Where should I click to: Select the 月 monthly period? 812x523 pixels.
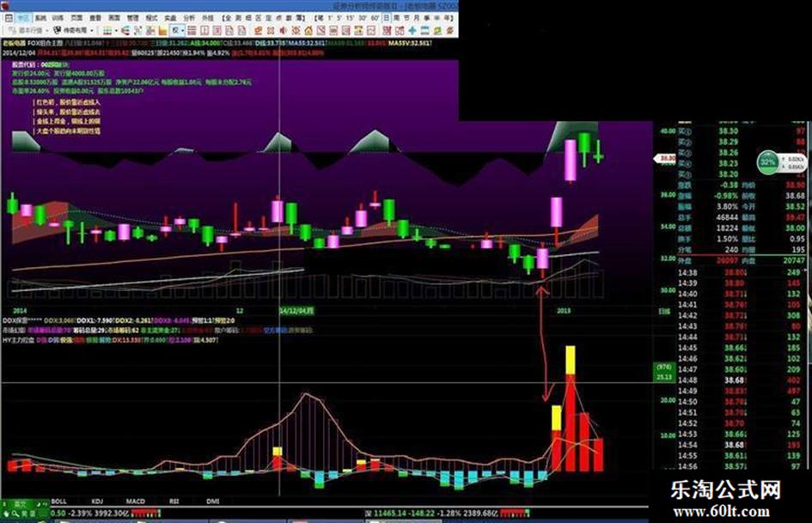click(x=417, y=18)
